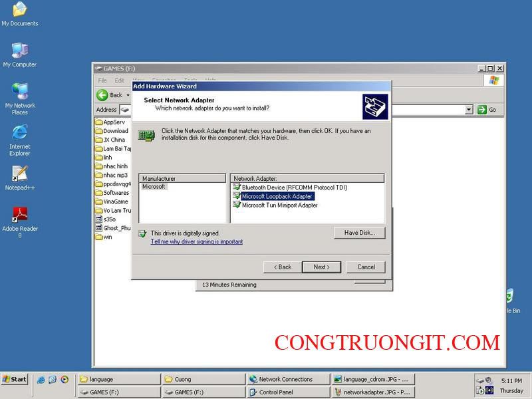Viewport: 532px width, 399px height.
Task: Click the green Go arrow button
Action: point(481,110)
